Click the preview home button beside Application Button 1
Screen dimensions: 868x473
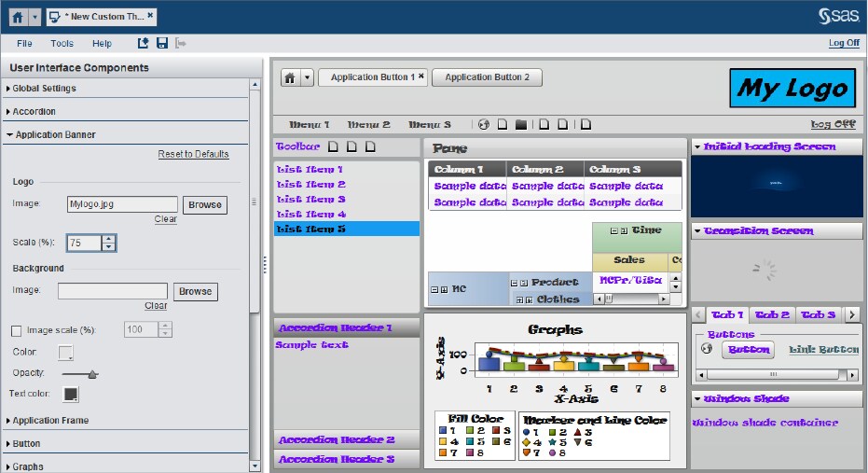click(291, 77)
